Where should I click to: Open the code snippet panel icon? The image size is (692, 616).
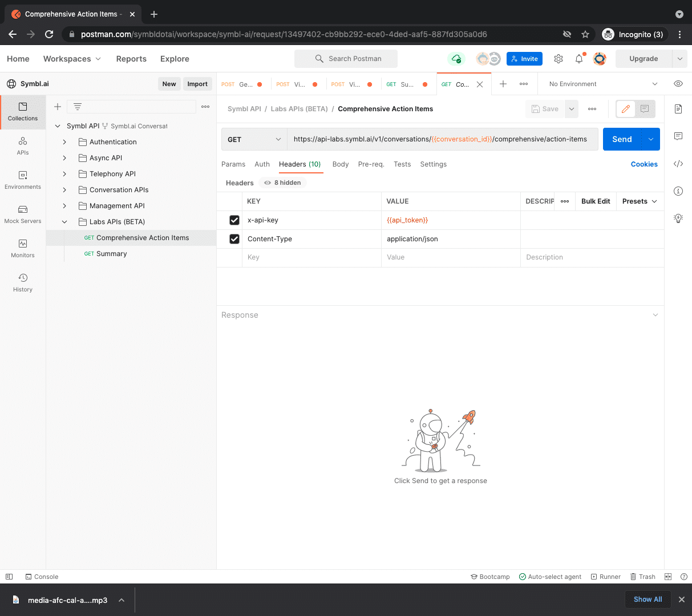[x=678, y=164]
